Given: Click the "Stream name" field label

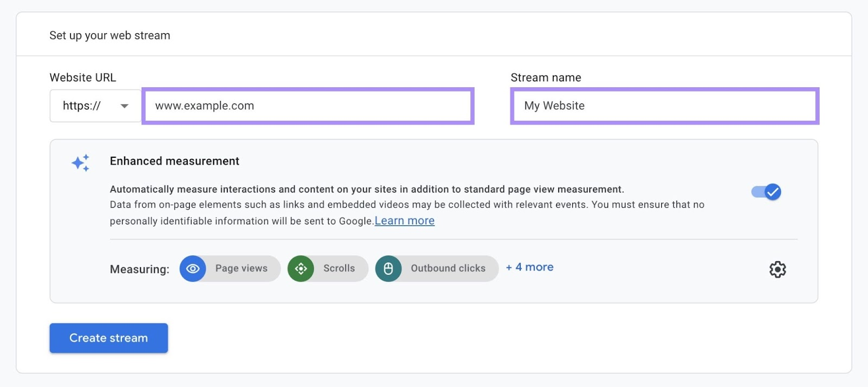Looking at the screenshot, I should coord(546,78).
